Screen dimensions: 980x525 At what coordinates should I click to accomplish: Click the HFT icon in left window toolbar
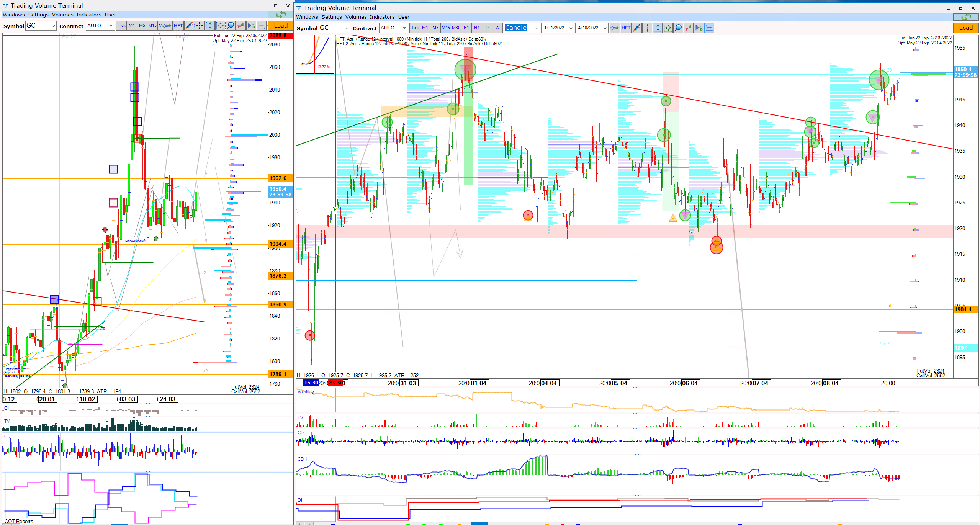tap(178, 26)
